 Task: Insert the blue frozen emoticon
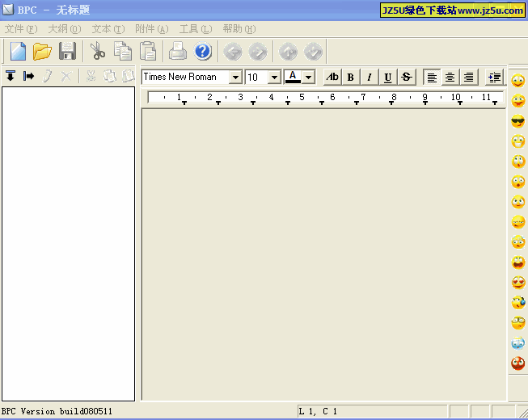518,343
